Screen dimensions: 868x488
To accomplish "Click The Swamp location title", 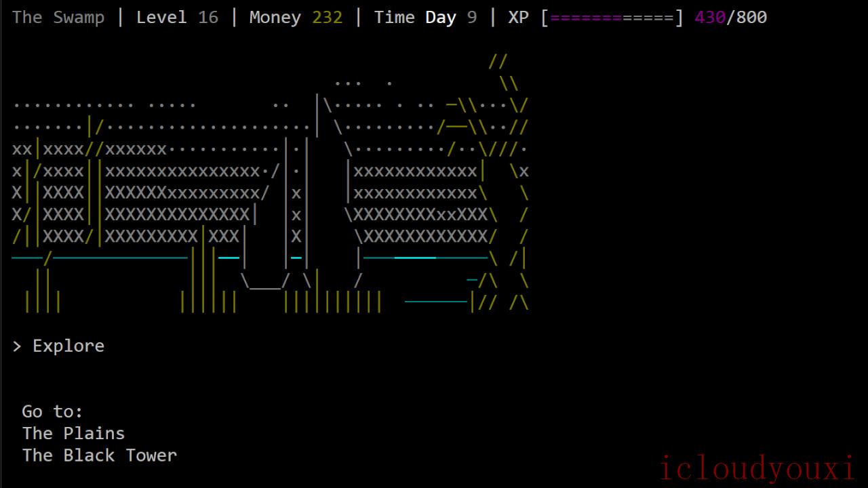I will (x=58, y=17).
